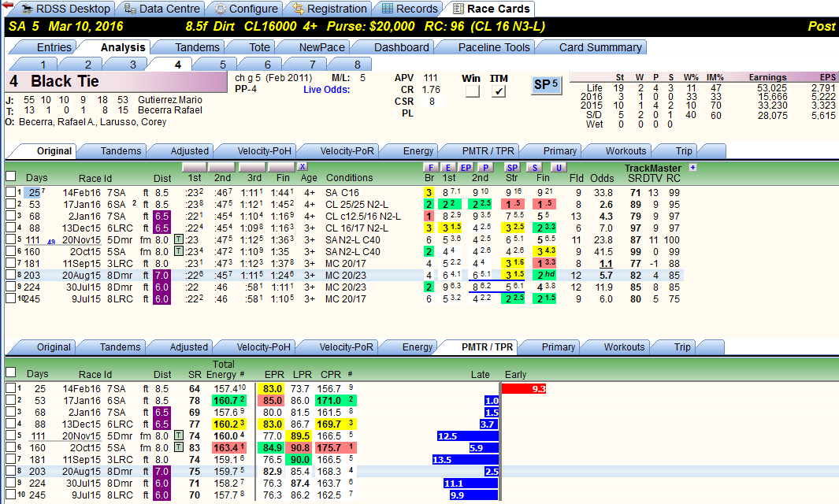Click the P running style button

point(484,168)
